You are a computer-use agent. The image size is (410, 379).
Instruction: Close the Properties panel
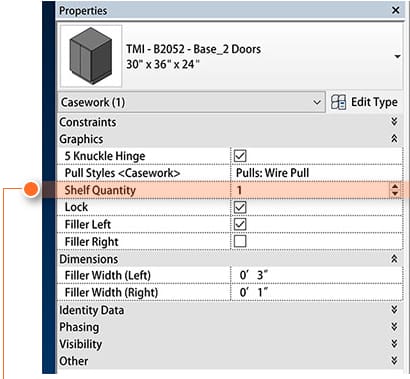pyautogui.click(x=396, y=10)
